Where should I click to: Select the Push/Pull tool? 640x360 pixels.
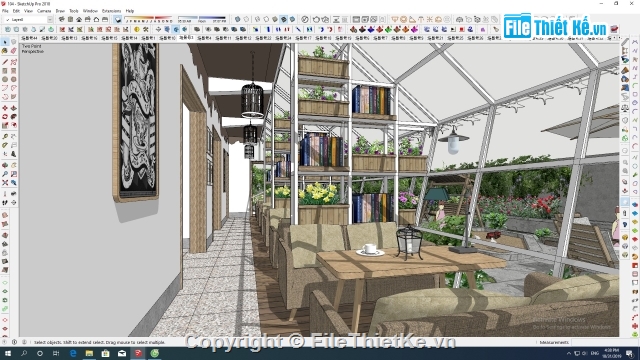pos(13,108)
